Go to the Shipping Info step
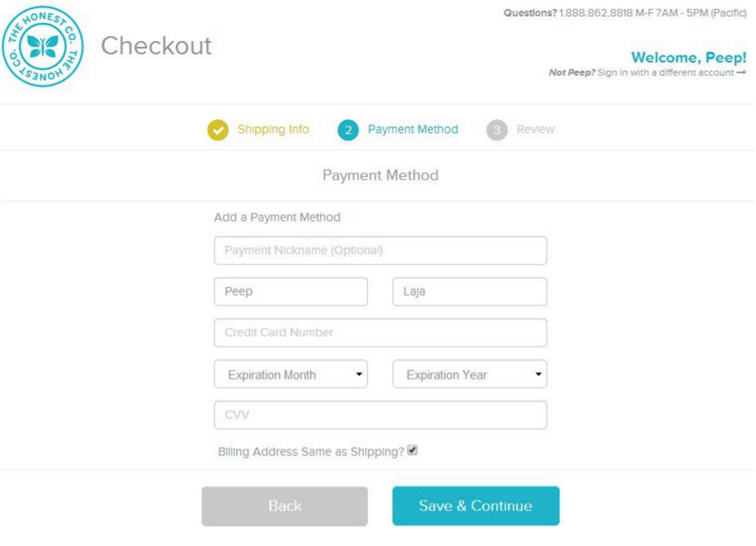This screenshot has height=546, width=756. (x=273, y=129)
